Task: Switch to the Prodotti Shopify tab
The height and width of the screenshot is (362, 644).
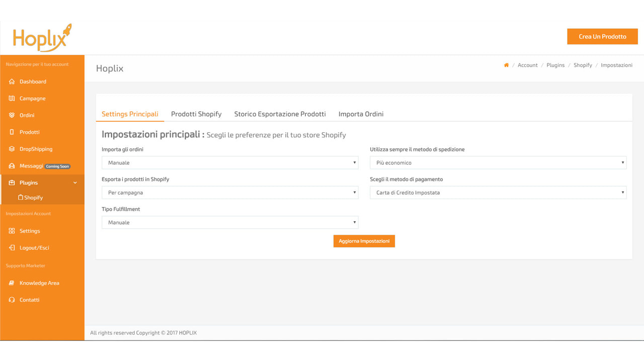Action: pyautogui.click(x=196, y=114)
